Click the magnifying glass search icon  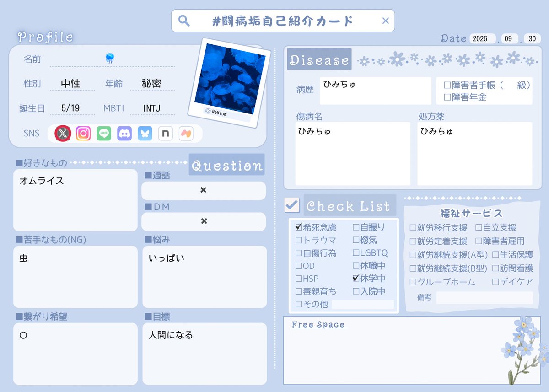click(x=184, y=21)
